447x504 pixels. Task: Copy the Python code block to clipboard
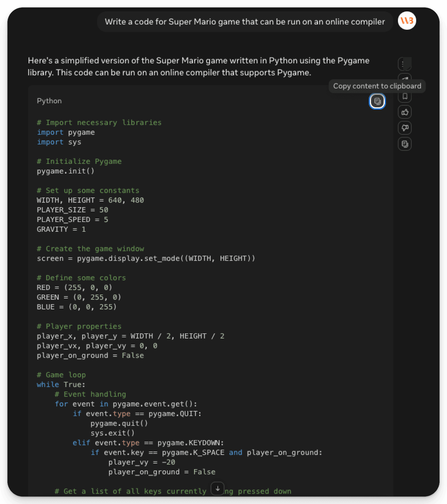coord(377,101)
